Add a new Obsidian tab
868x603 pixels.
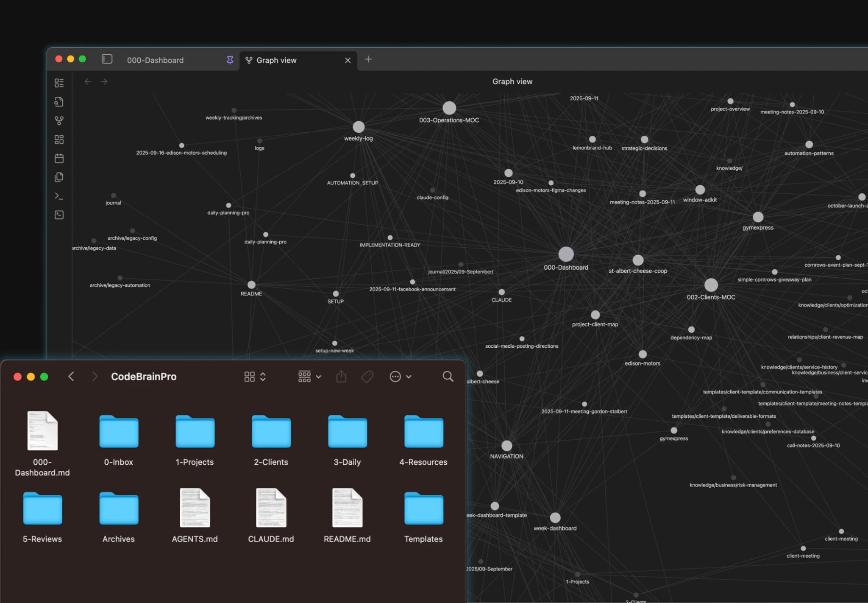click(x=368, y=59)
